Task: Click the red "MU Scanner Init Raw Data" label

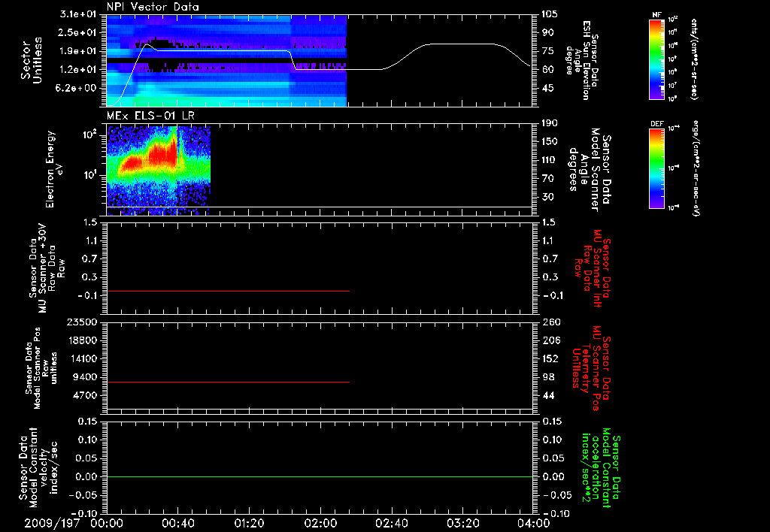Action: tap(593, 268)
